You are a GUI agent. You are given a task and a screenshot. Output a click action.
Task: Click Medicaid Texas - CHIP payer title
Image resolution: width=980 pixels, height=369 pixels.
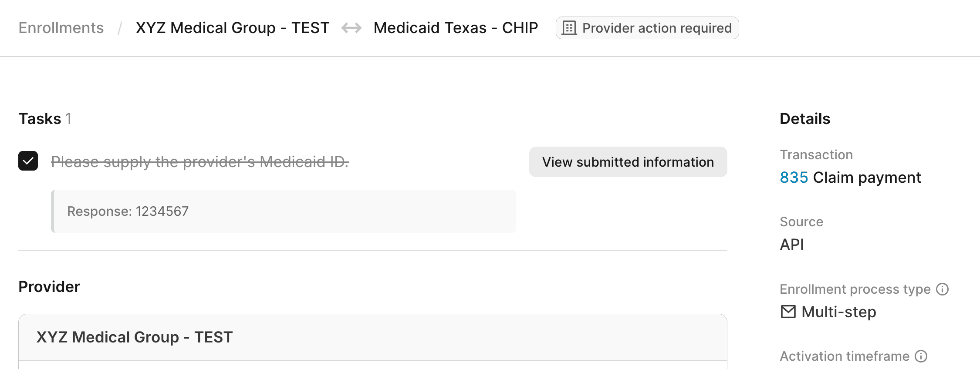456,28
